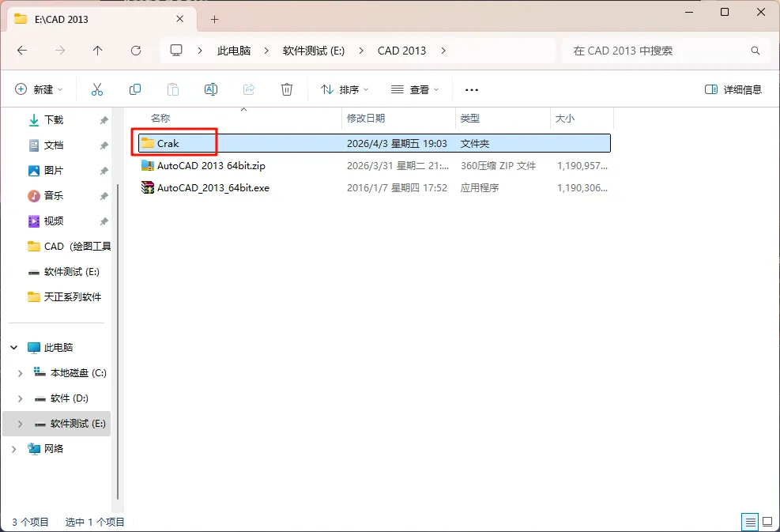
Task: Open 音乐 in quick access
Action: coord(53,195)
